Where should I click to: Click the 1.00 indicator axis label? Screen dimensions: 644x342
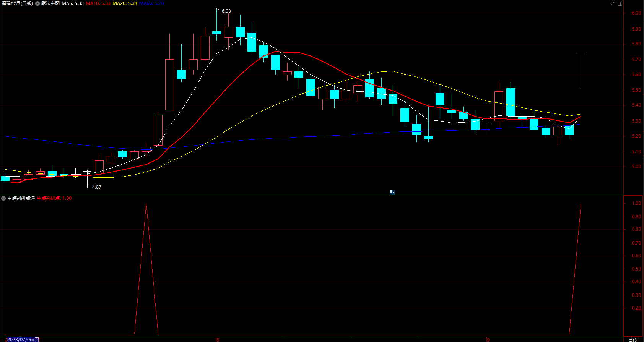click(636, 203)
